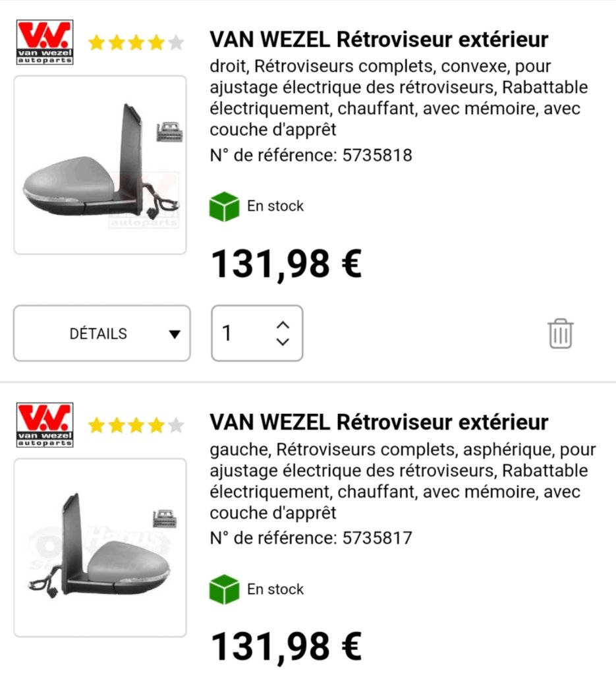Click the star rating of the left mirror

(x=136, y=426)
